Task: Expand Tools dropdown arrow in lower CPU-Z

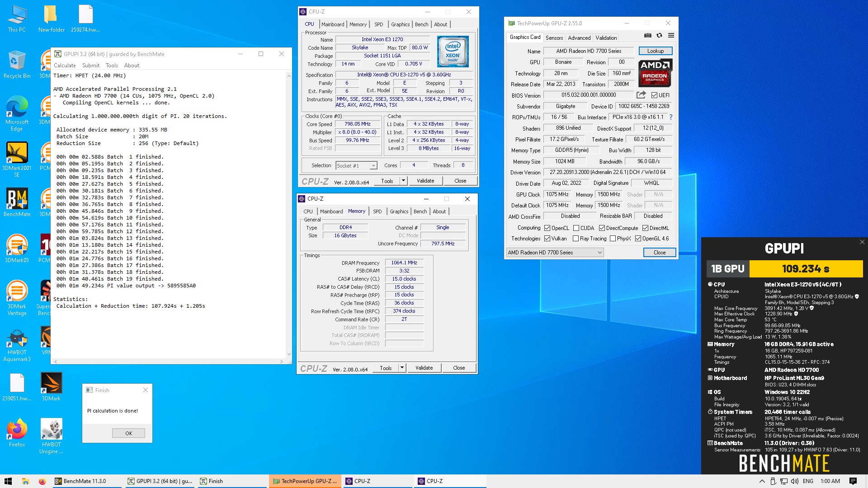Action: coord(402,368)
